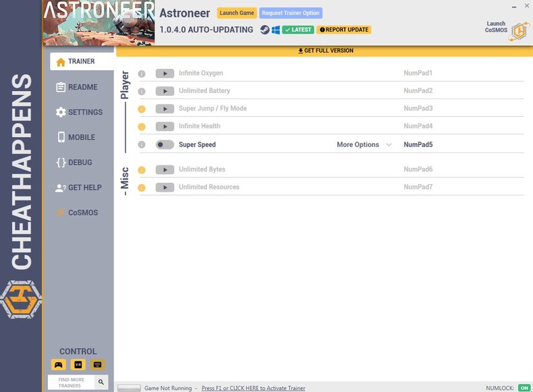Screen dimensions: 533x392
Task: Click the NumPad5 hotkey for Super Speed
Action: point(418,144)
